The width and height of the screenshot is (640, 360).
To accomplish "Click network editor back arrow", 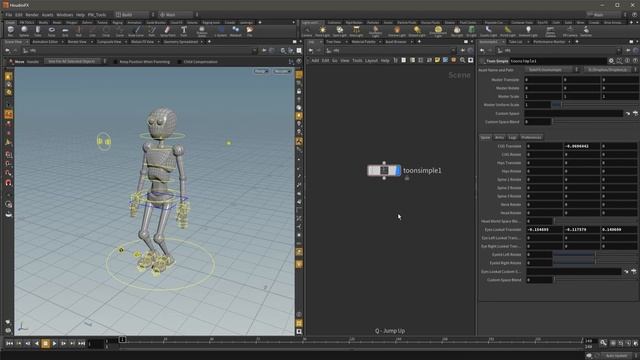I will coord(311,51).
